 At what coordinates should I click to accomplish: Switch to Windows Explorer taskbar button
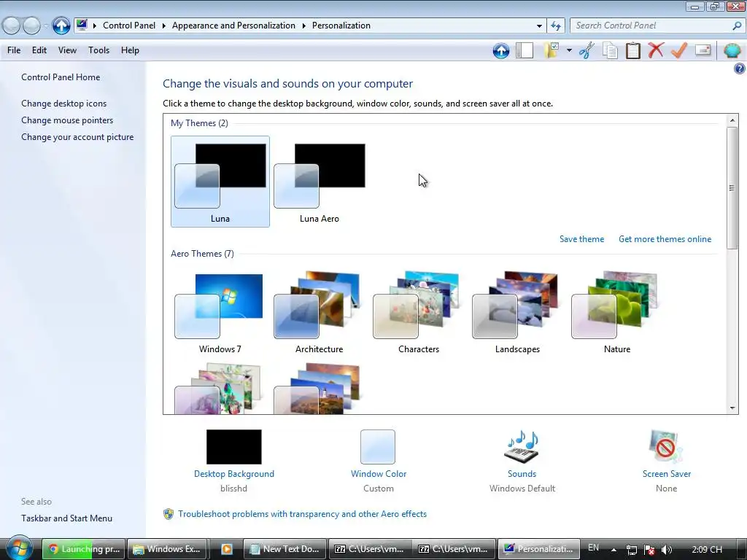click(167, 548)
